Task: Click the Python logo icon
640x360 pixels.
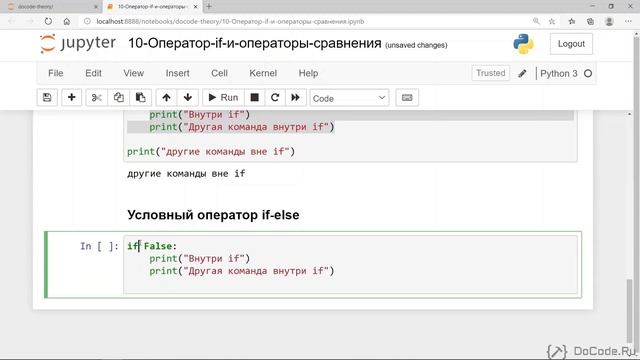Action: (x=523, y=44)
